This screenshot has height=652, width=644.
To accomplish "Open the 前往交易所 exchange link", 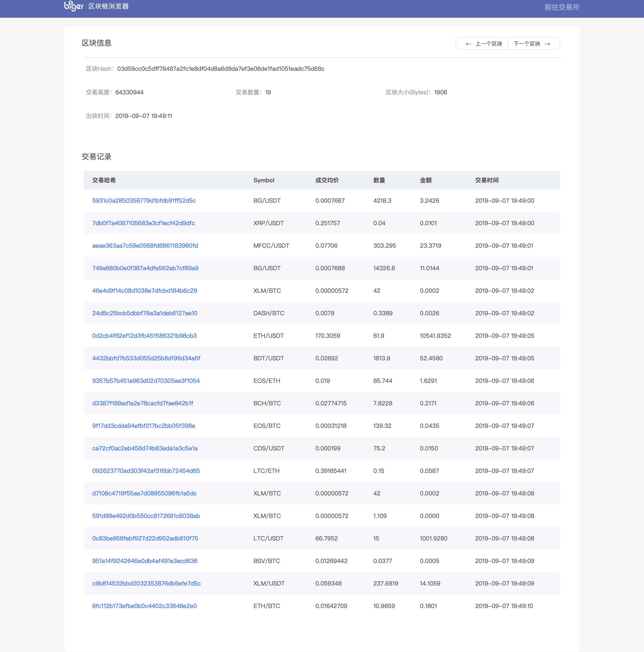I will [562, 7].
